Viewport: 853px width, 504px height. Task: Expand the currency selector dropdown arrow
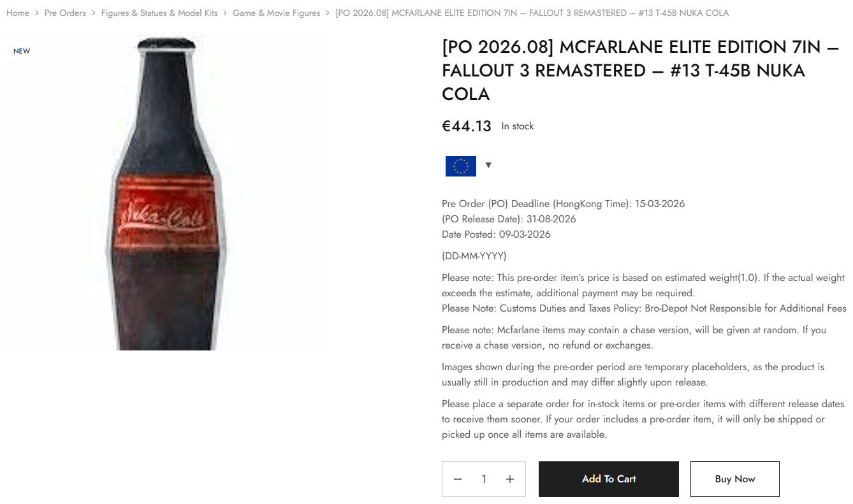tap(488, 166)
